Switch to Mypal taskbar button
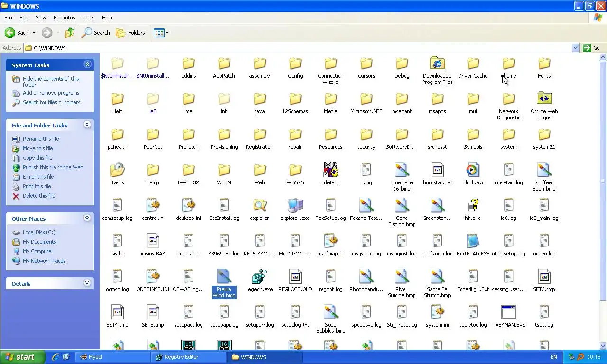Image resolution: width=607 pixels, height=364 pixels. [112, 357]
